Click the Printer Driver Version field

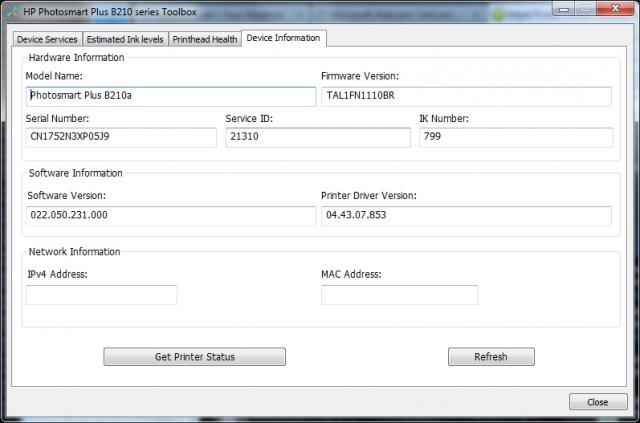(x=466, y=216)
